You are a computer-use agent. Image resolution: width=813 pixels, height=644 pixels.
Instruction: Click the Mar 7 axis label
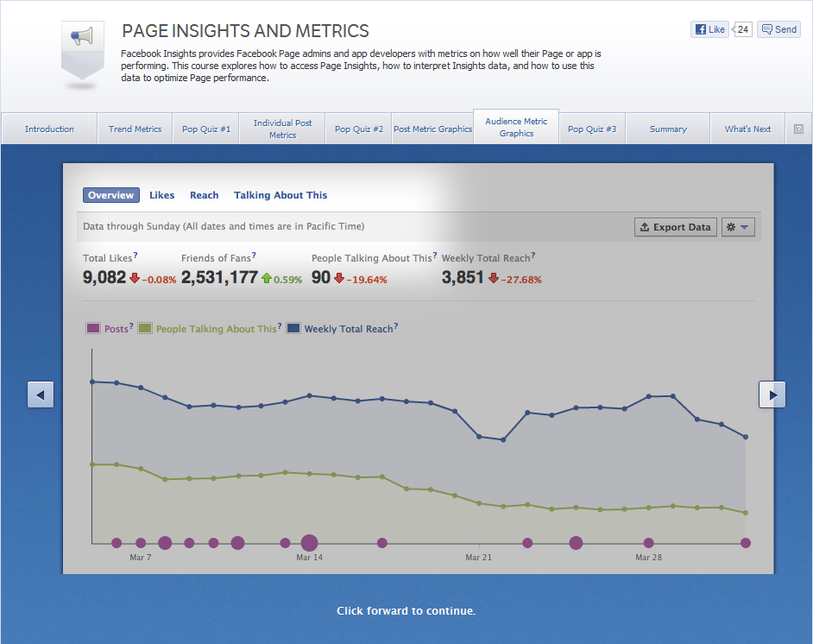click(x=141, y=558)
